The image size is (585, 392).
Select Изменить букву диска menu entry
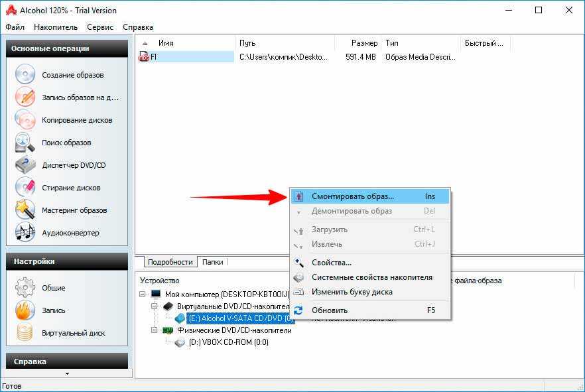click(x=370, y=292)
